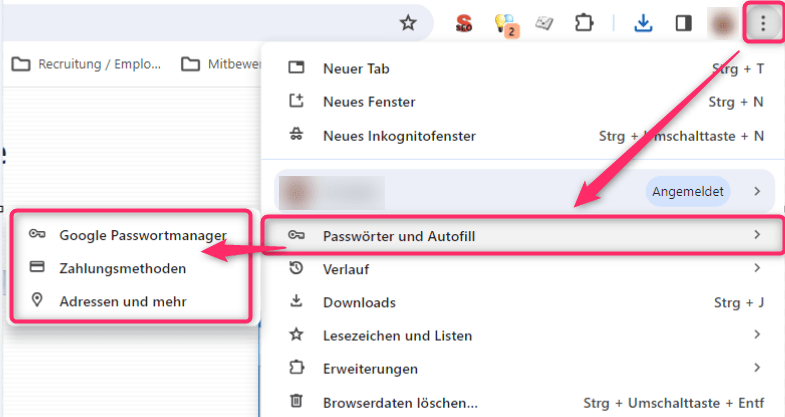This screenshot has height=417, width=785.
Task: Click the Neuer Tab window icon
Action: tap(296, 68)
